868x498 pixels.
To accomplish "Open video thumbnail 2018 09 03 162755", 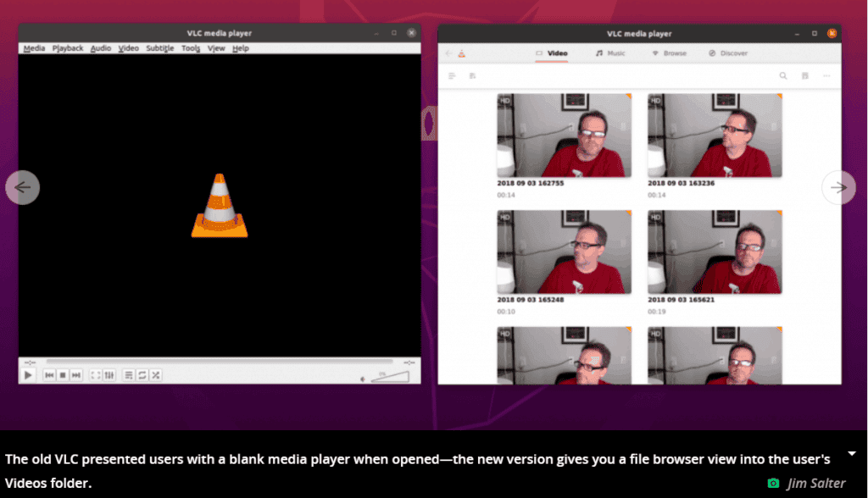I will point(564,136).
